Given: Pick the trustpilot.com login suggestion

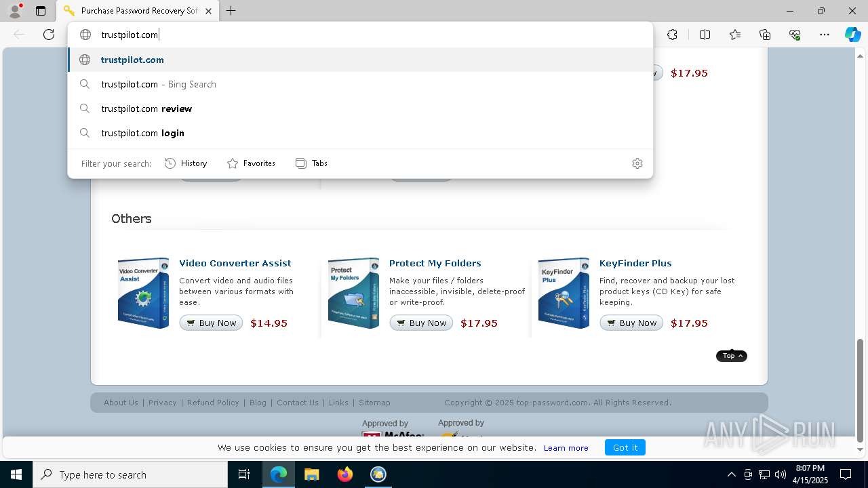Looking at the screenshot, I should pyautogui.click(x=360, y=133).
